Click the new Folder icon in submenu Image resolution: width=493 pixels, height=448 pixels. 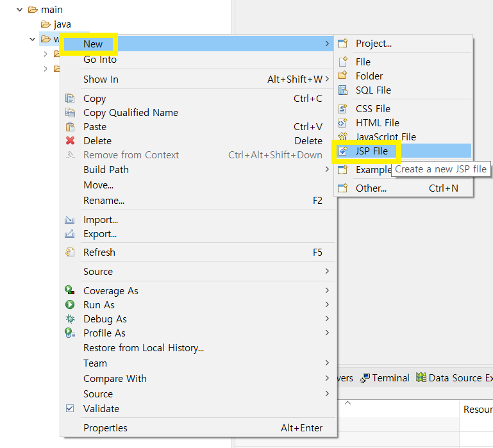[342, 76]
